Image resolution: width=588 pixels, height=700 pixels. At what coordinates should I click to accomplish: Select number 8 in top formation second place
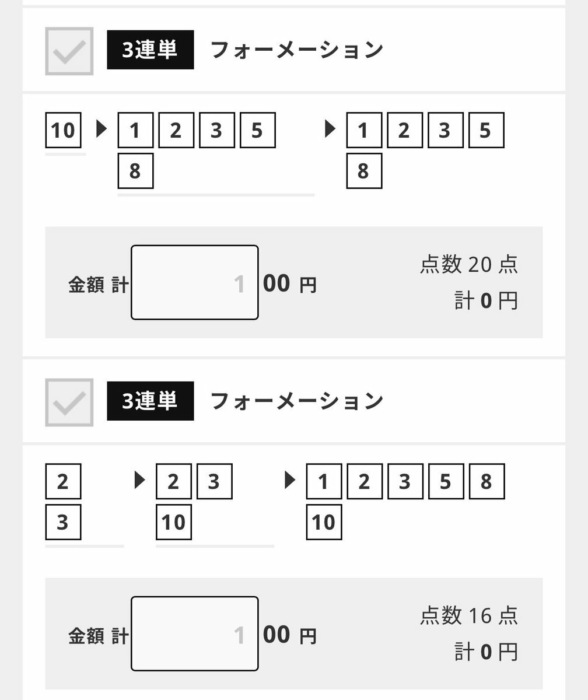tap(135, 171)
